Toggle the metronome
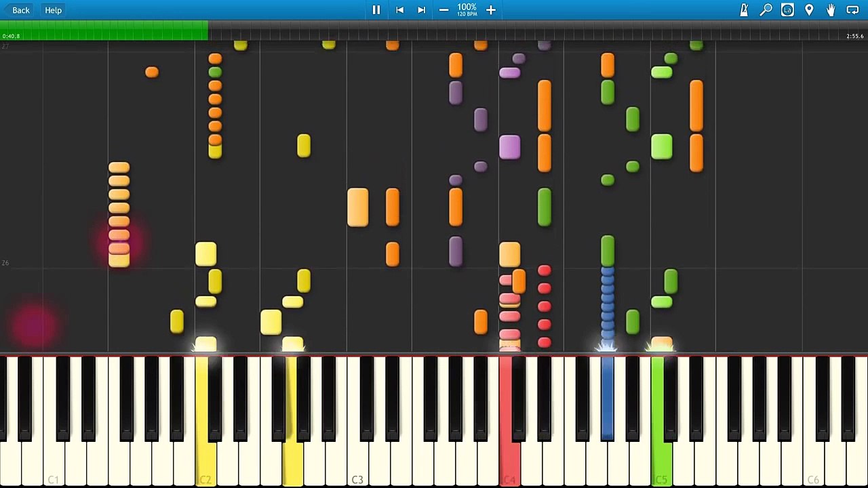Image resolution: width=868 pixels, height=488 pixels. click(744, 10)
